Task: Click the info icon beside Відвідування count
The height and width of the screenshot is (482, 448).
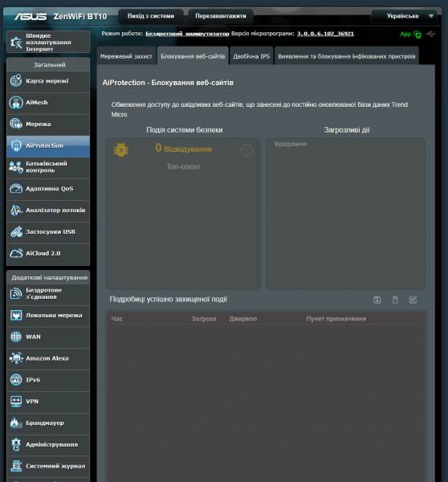Action: [246, 150]
